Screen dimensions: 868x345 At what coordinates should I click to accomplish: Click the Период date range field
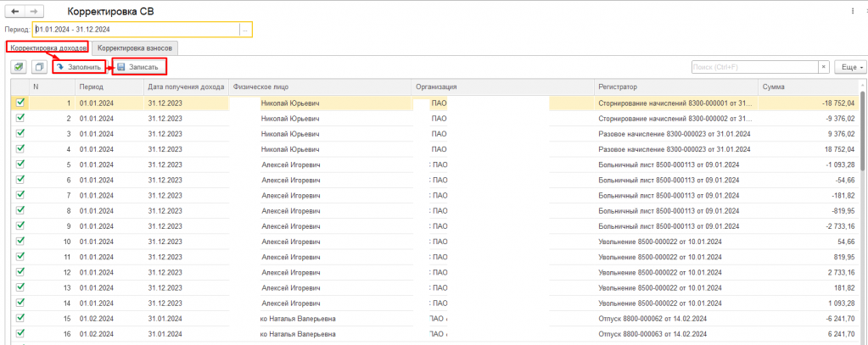point(136,30)
